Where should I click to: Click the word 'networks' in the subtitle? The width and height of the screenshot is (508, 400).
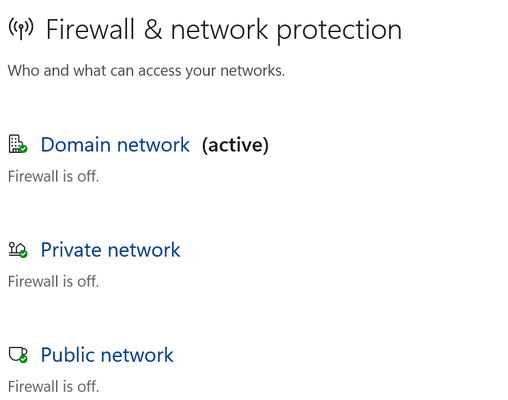pos(252,71)
